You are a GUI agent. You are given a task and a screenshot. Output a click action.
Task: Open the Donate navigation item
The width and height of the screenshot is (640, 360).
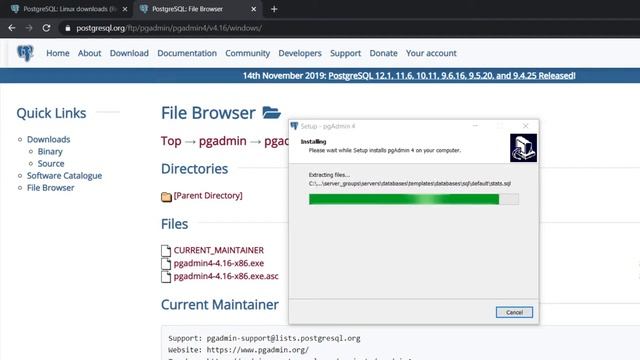[383, 53]
